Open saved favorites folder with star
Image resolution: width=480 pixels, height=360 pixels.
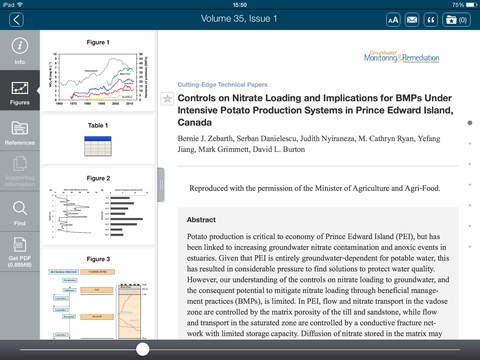pyautogui.click(x=456, y=20)
